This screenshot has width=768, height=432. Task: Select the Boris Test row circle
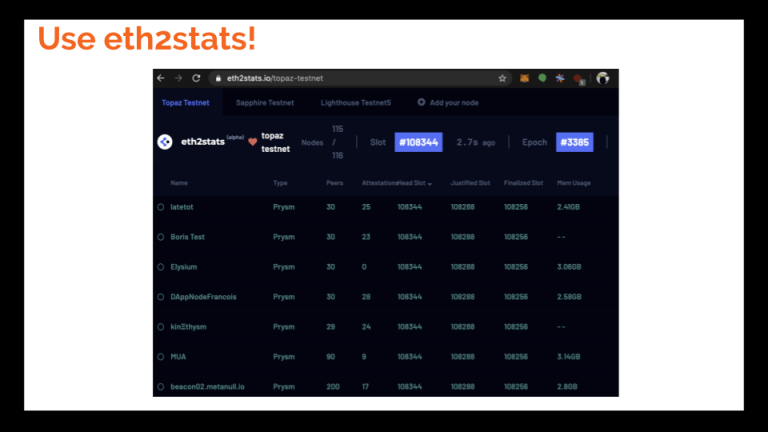(x=161, y=237)
